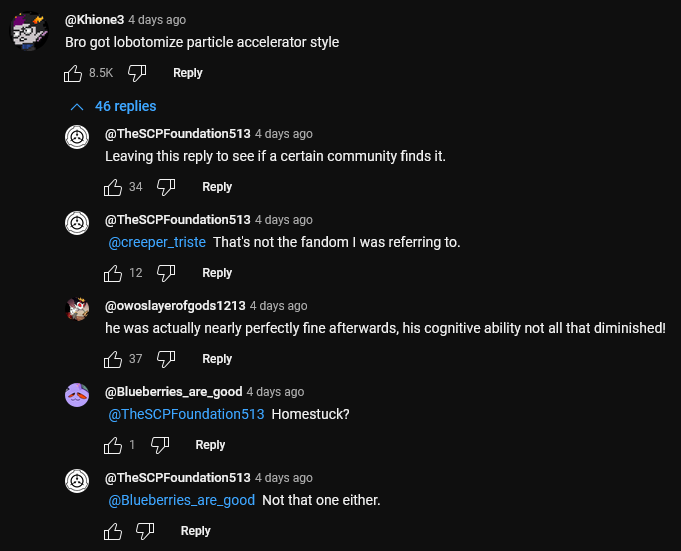The image size is (681, 551).
Task: Open owoslayerofgods1213's avatar picture
Action: coord(78,309)
